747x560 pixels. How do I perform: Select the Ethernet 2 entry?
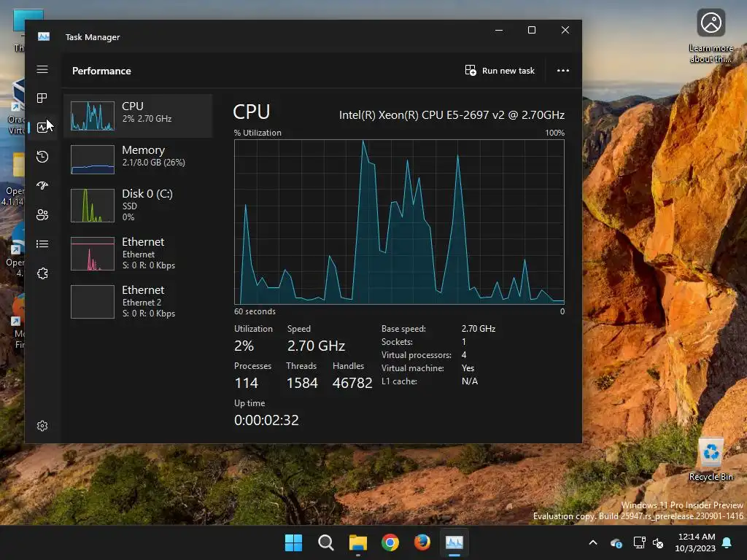pos(138,301)
